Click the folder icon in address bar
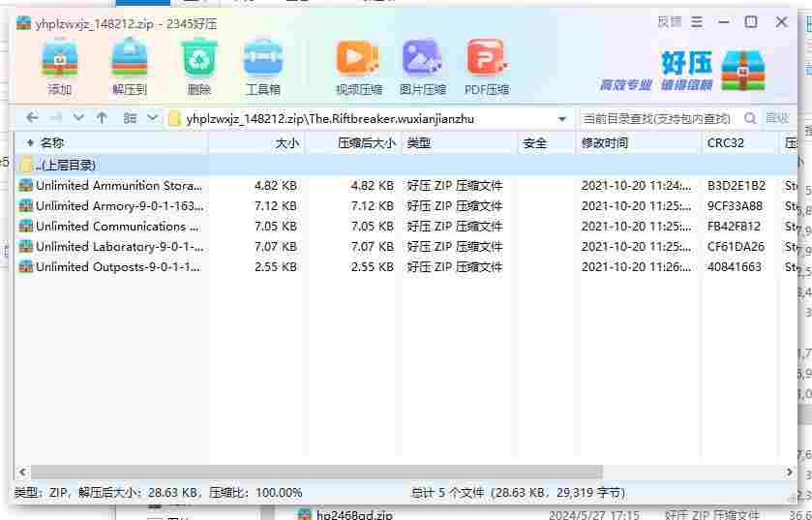Screen dimensions: 812x520 click(x=174, y=119)
